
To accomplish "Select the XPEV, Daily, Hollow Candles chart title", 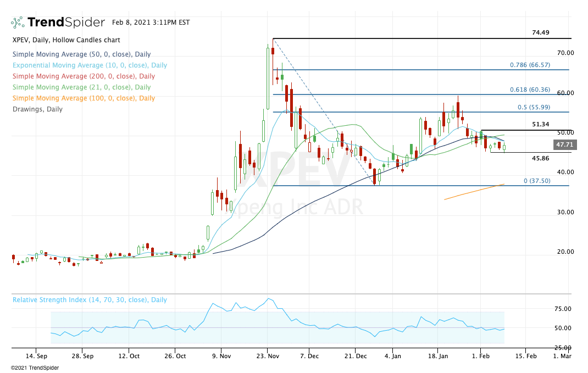I will (66, 40).
